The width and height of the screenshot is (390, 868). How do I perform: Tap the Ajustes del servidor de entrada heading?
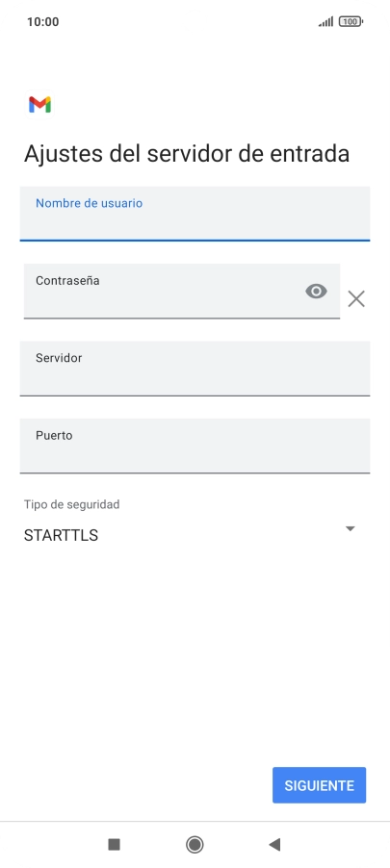(187, 154)
